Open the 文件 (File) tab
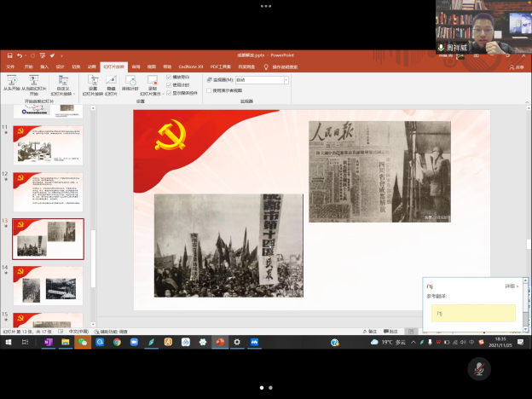Viewport: 532px width, 399px height. (x=10, y=66)
